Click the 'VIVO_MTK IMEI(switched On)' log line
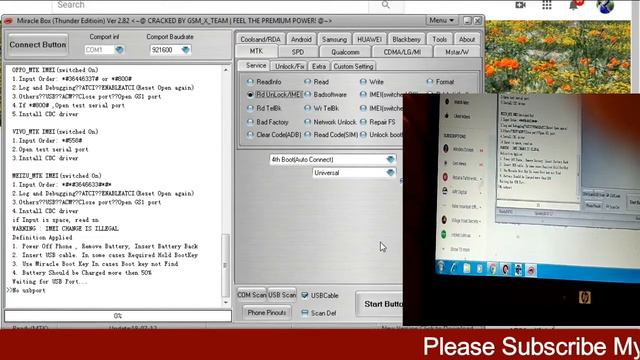Image resolution: width=640 pixels, height=360 pixels. click(x=55, y=132)
